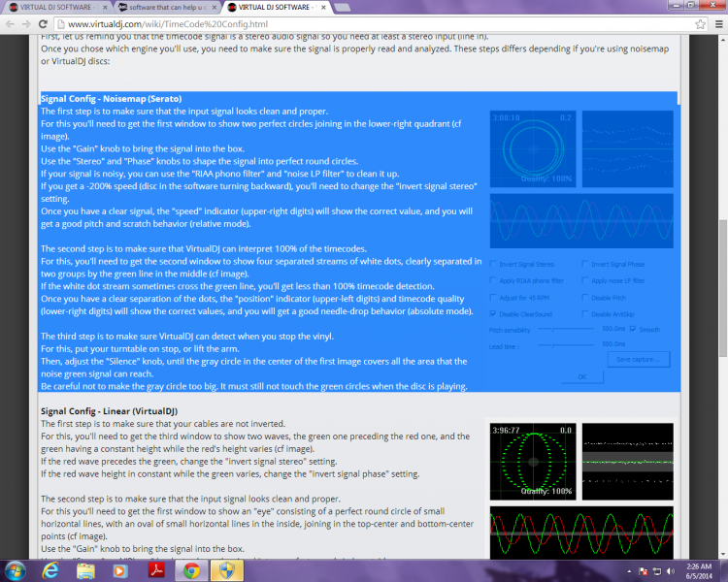The height and width of the screenshot is (582, 728).
Task: Click the Chrome taskbar icon
Action: 191,571
